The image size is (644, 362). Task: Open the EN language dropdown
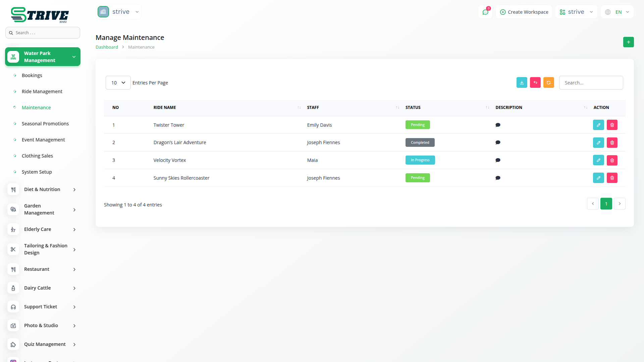(x=618, y=12)
